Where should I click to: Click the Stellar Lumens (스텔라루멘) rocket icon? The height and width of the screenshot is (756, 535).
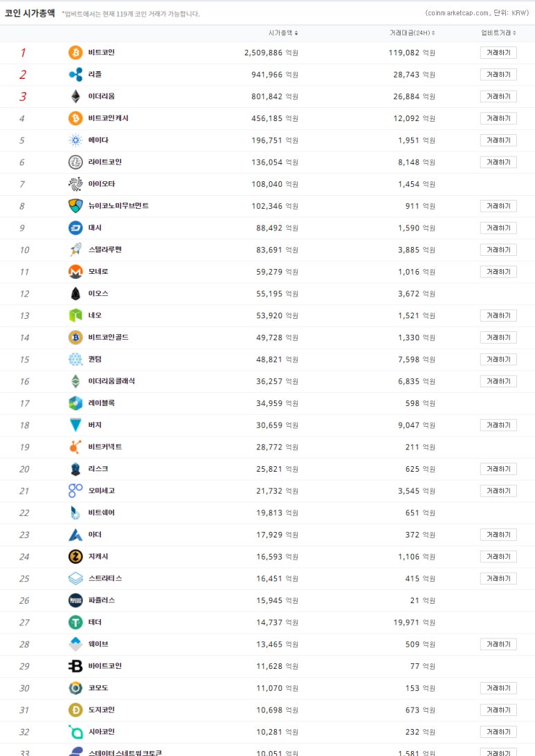pos(75,250)
